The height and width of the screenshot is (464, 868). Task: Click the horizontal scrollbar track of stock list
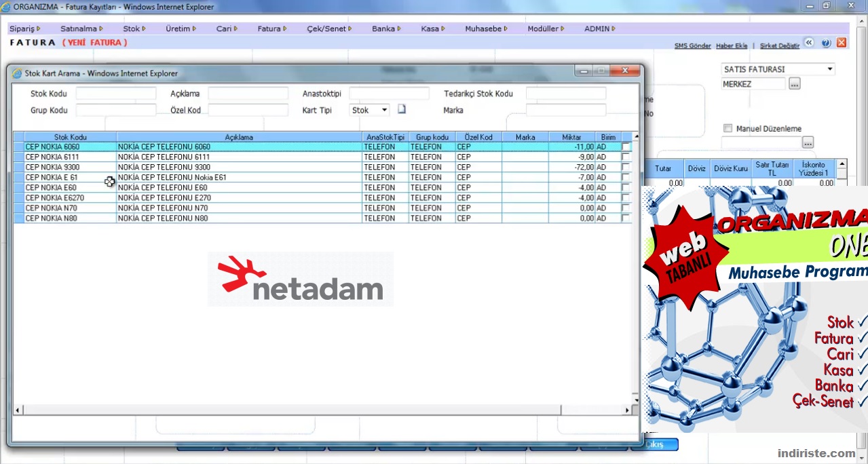click(322, 410)
